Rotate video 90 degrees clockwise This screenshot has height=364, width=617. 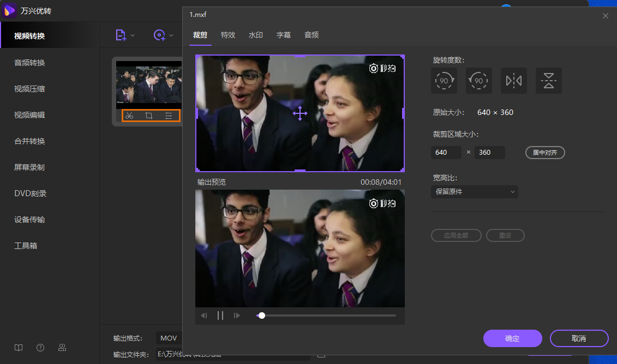tap(444, 81)
